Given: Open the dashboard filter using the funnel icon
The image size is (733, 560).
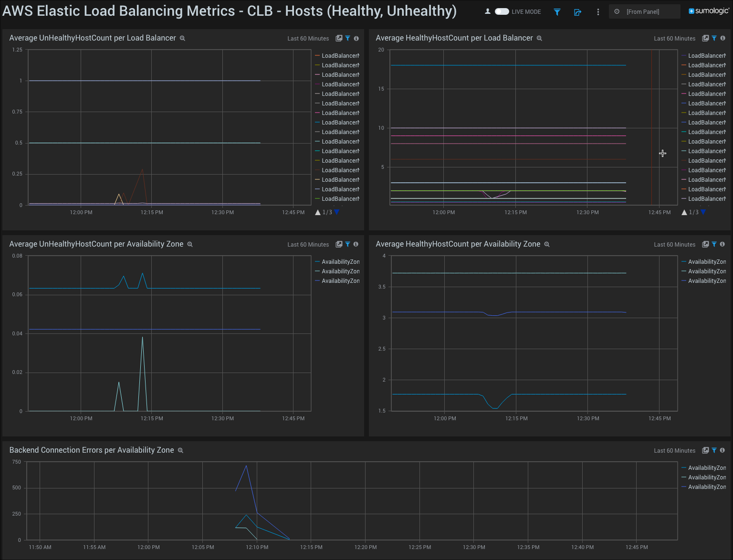Looking at the screenshot, I should tap(557, 11).
